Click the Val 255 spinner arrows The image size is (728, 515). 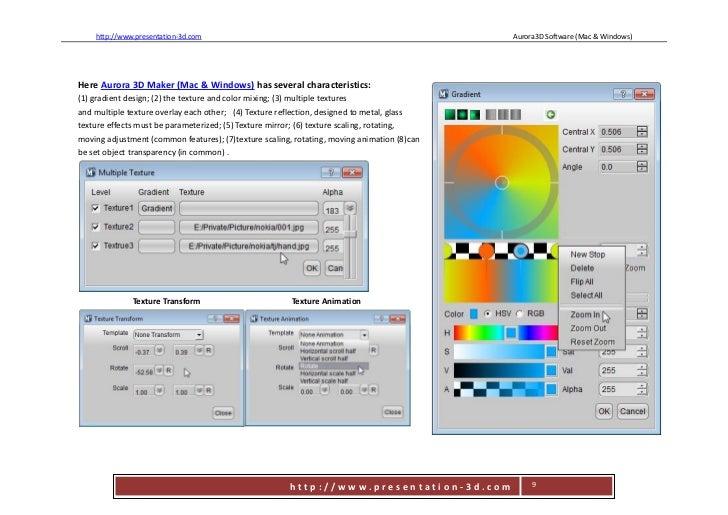click(x=642, y=370)
